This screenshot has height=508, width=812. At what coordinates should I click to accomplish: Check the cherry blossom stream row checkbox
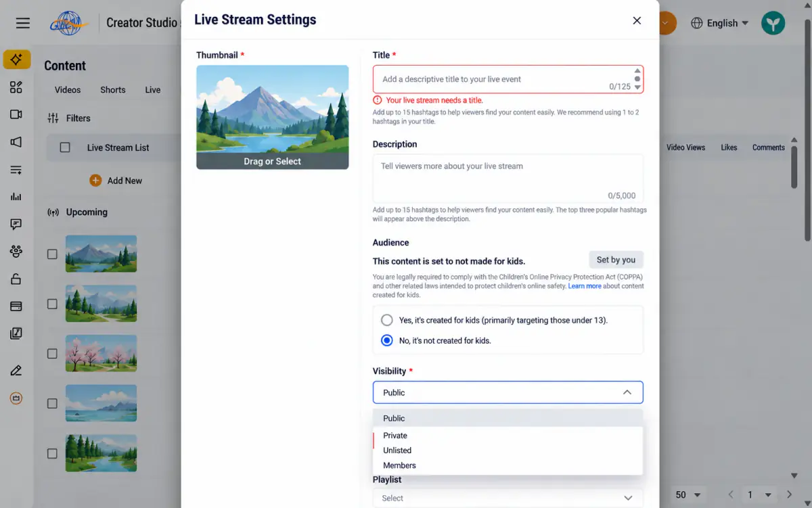[52, 354]
